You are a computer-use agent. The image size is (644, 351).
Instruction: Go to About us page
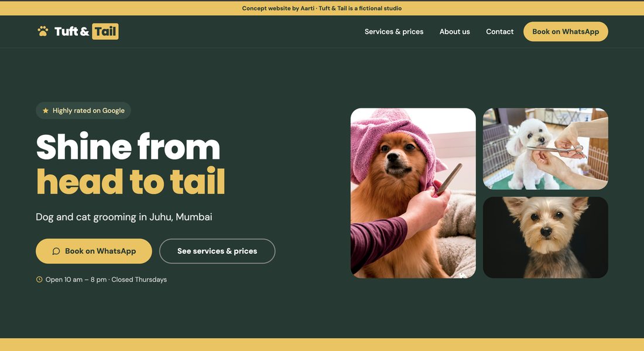coord(455,32)
